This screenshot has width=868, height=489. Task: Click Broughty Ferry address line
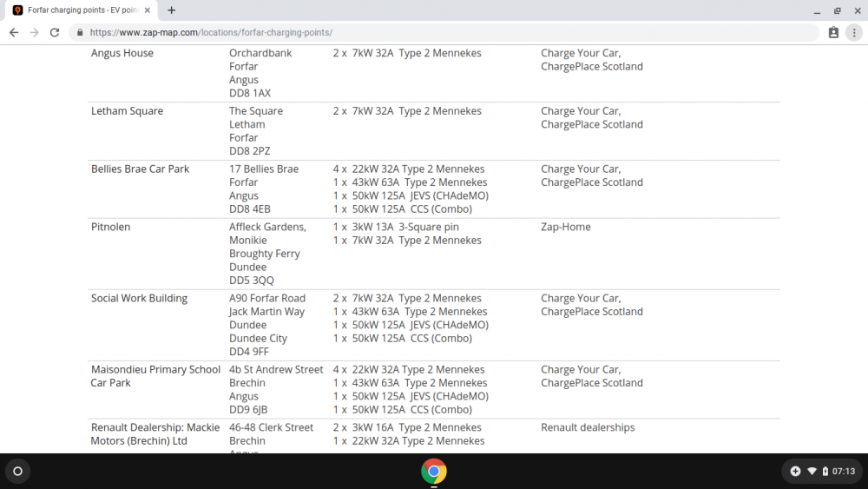point(265,254)
